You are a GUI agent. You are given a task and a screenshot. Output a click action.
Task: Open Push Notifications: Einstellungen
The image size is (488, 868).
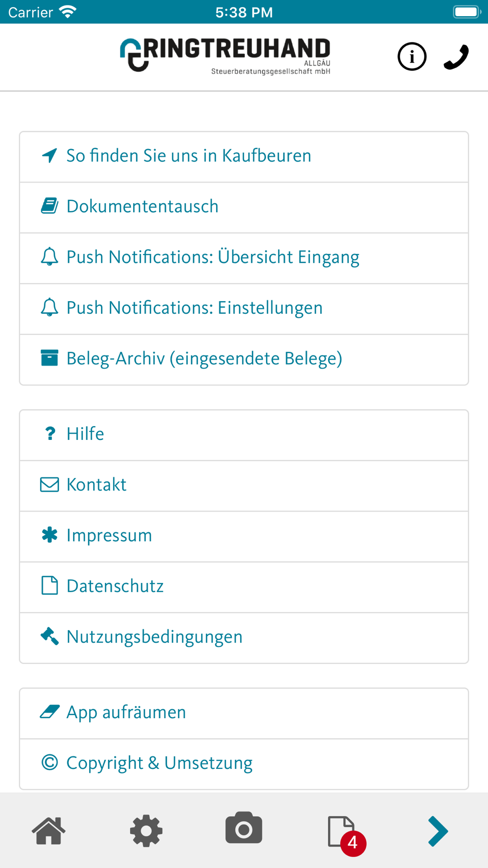(244, 309)
